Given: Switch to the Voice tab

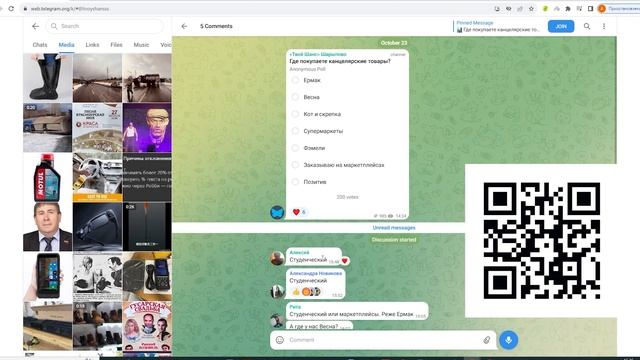Looking at the screenshot, I should [166, 45].
